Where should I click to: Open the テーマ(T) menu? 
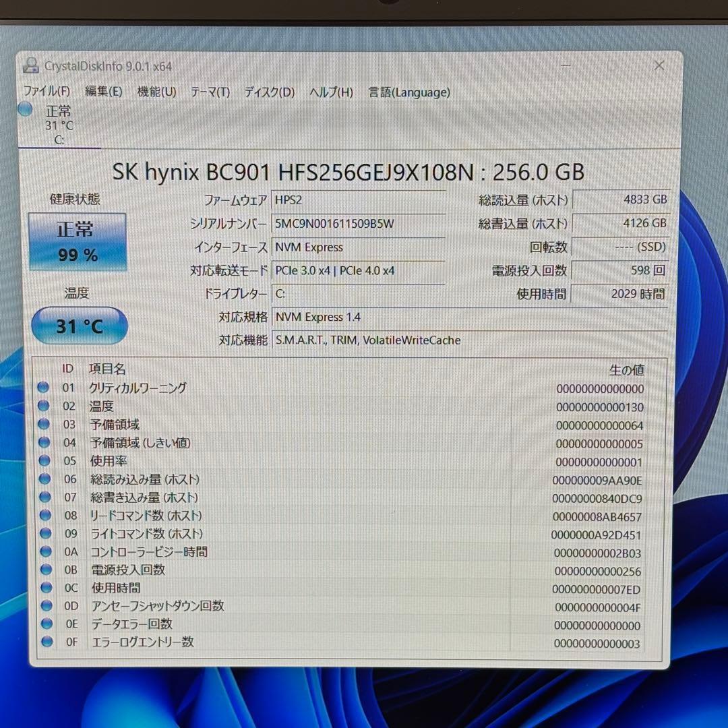click(210, 92)
